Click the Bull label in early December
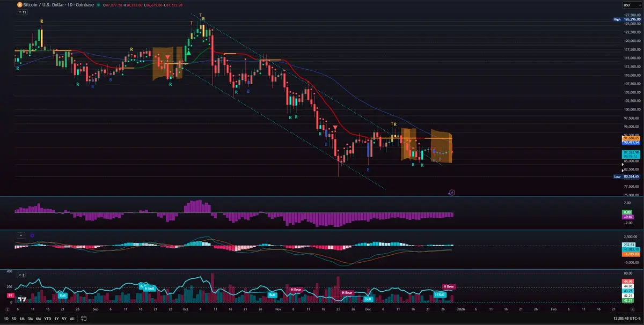644x325 pixels. point(368,299)
